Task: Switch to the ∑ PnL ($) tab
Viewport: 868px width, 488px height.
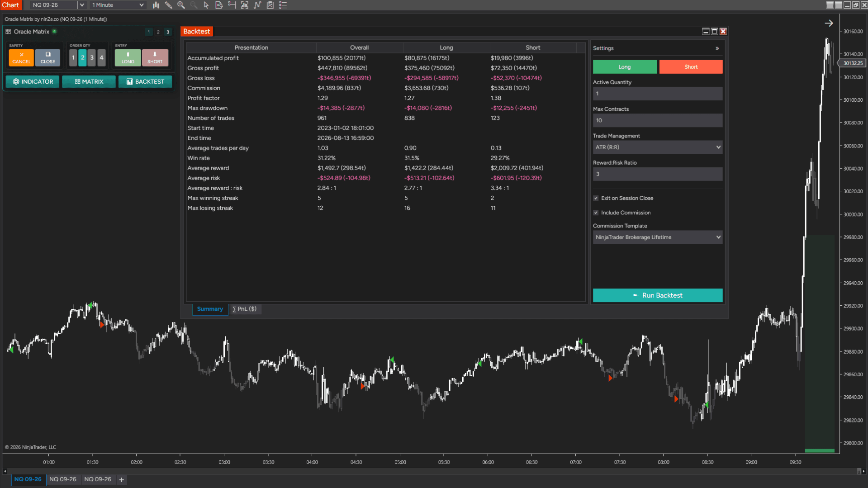Action: point(244,309)
